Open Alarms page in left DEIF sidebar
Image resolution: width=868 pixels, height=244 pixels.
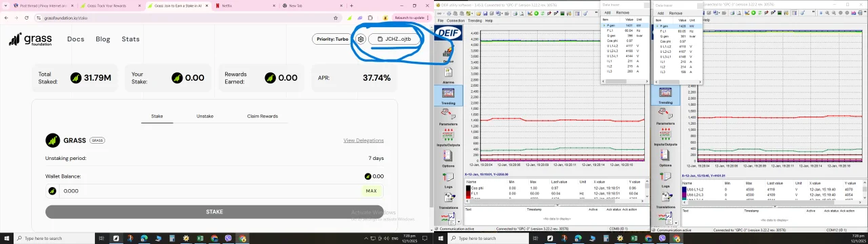pos(448,75)
